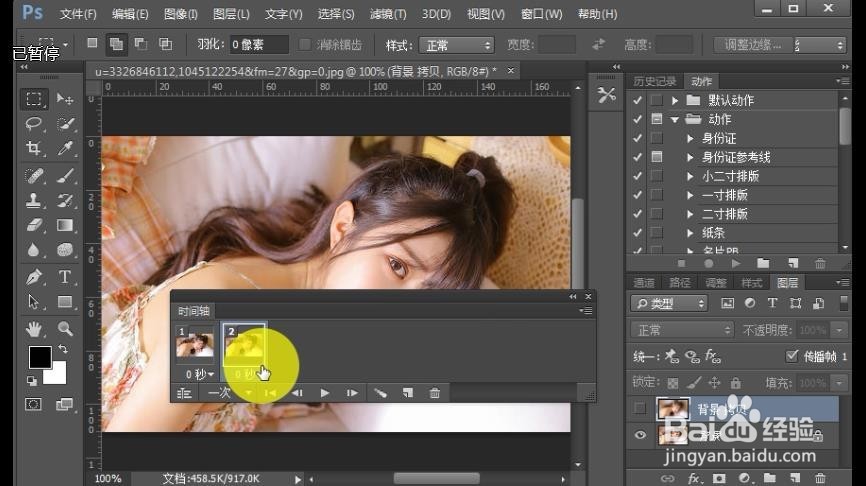Select the Crop tool

[x=34, y=148]
